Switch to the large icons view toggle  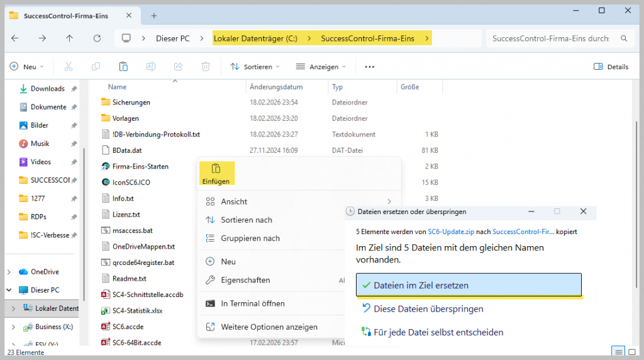click(x=633, y=352)
